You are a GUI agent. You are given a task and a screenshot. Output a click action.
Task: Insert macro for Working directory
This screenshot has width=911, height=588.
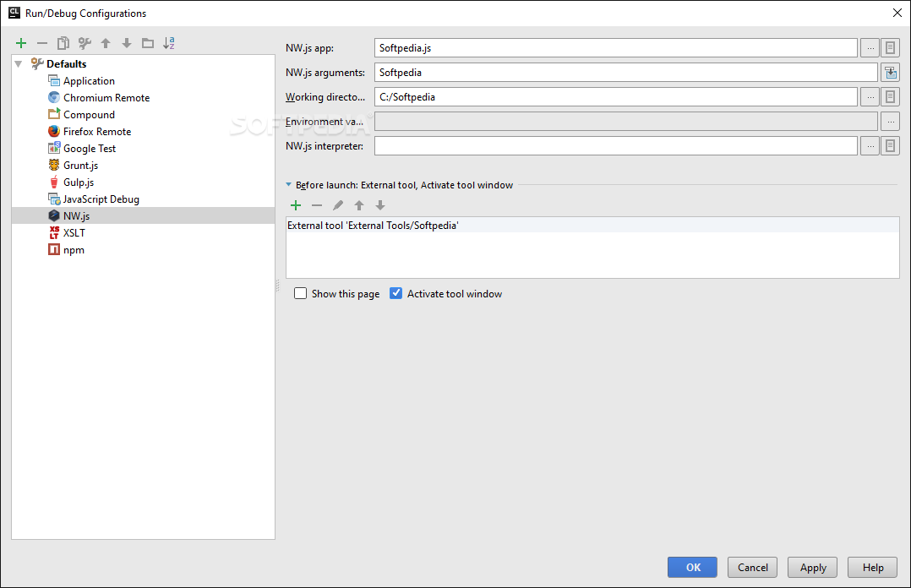point(890,97)
